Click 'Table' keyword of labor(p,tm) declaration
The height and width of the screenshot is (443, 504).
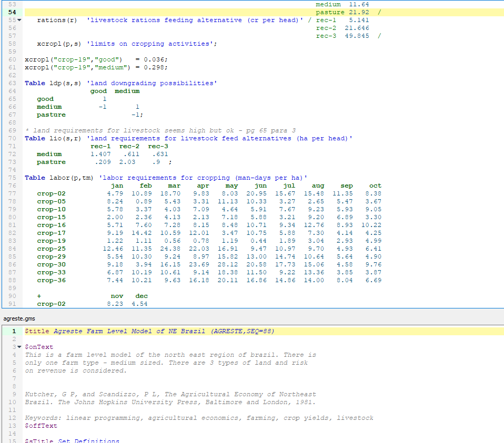[35, 178]
